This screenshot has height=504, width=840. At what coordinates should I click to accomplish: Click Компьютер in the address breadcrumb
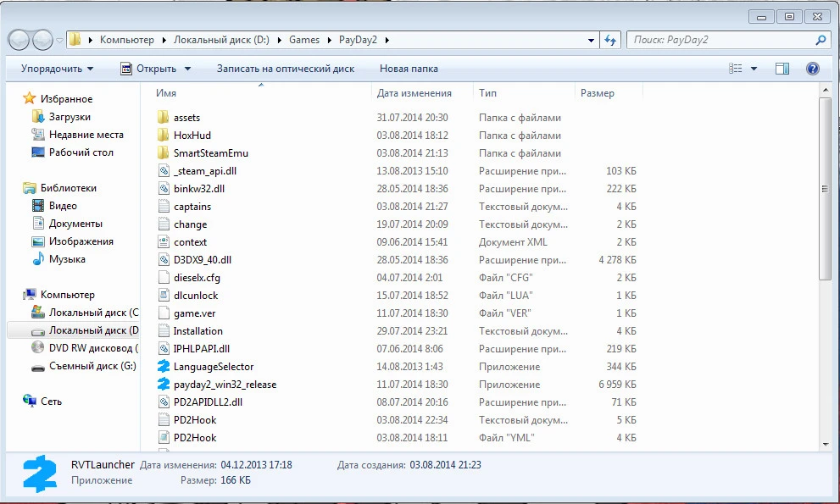click(x=127, y=40)
